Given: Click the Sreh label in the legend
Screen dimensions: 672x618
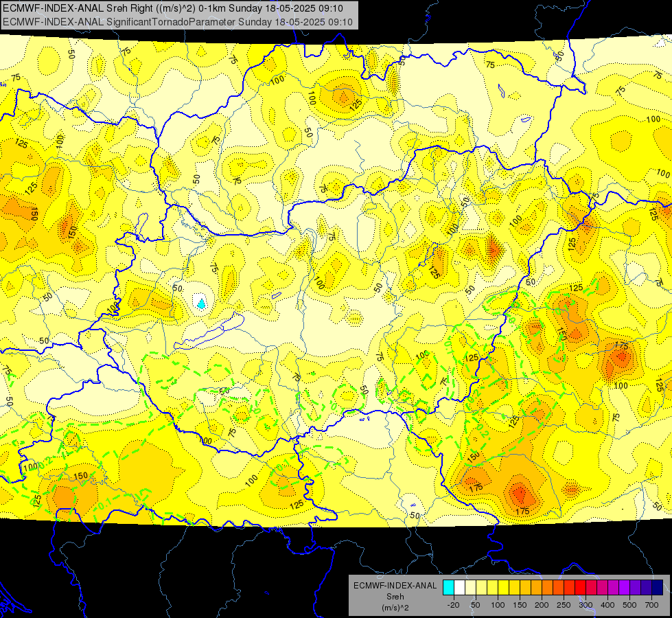Looking at the screenshot, I should coord(395,597).
